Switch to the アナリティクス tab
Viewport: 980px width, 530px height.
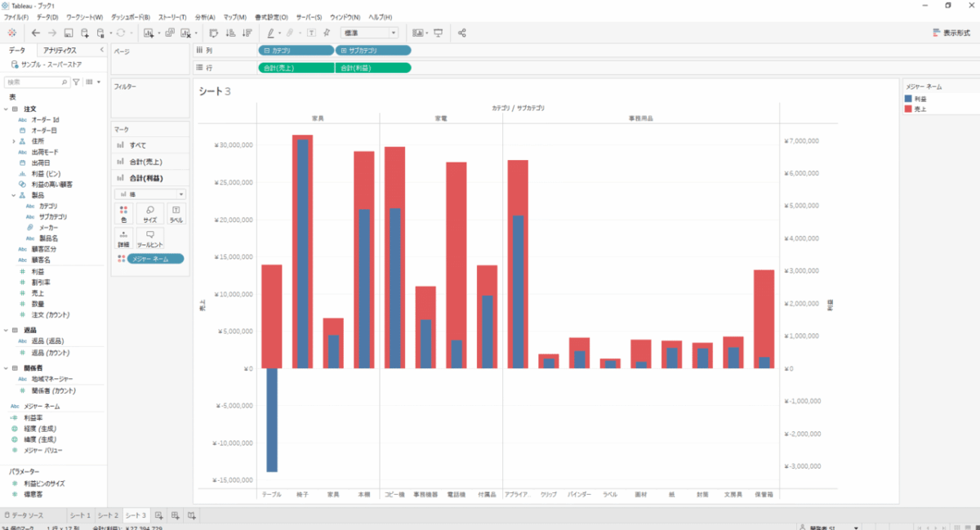tap(63, 50)
